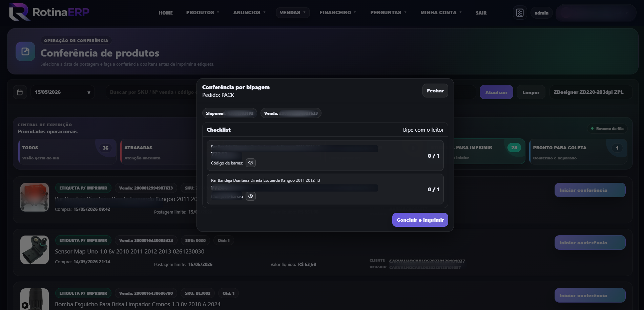The width and height of the screenshot is (644, 310).
Task: Click the calendar icon beside the date
Action: click(20, 92)
